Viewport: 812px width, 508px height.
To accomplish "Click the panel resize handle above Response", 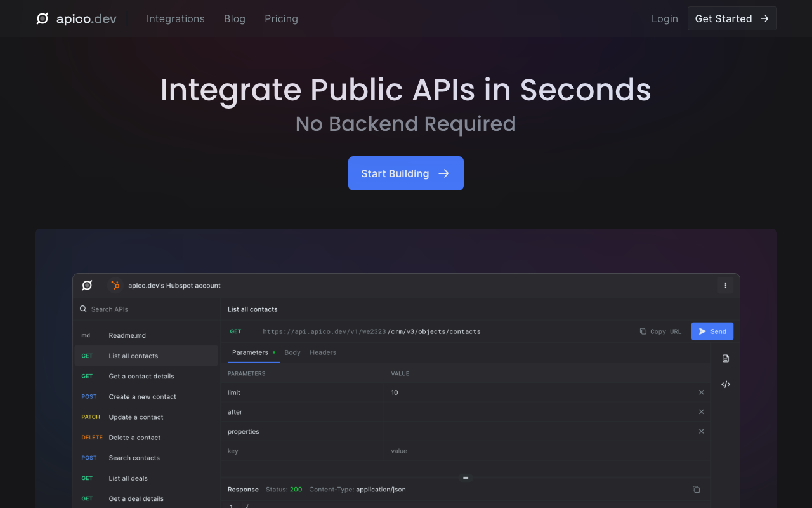I will pyautogui.click(x=466, y=478).
